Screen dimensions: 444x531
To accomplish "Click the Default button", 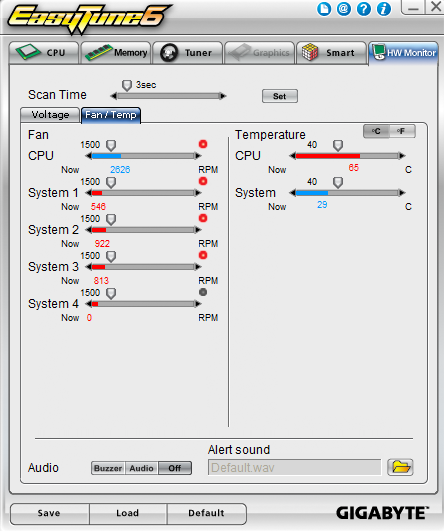I will [x=206, y=513].
